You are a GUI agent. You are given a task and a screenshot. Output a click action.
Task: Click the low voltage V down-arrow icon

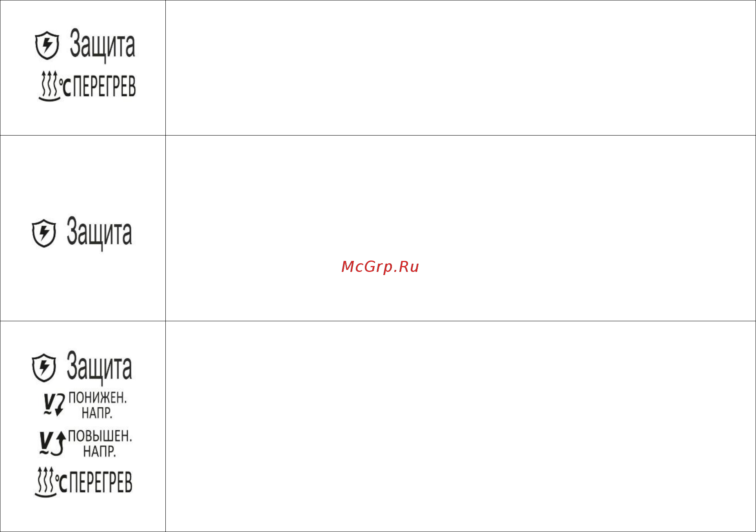(x=54, y=405)
